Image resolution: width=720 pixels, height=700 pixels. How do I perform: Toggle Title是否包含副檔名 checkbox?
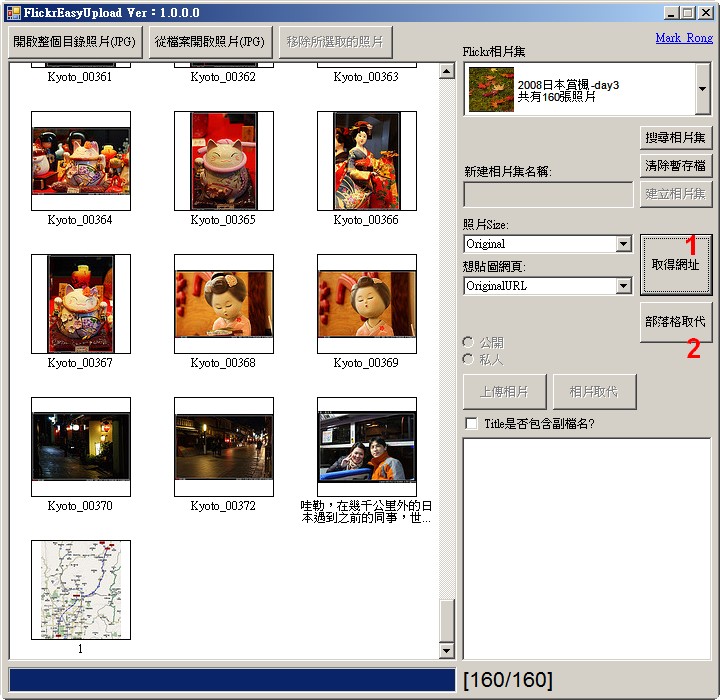[x=472, y=423]
